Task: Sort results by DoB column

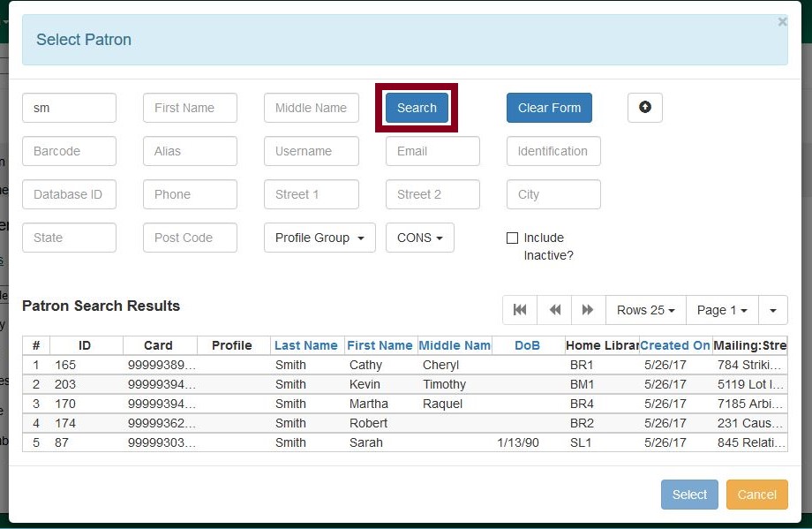Action: [527, 345]
